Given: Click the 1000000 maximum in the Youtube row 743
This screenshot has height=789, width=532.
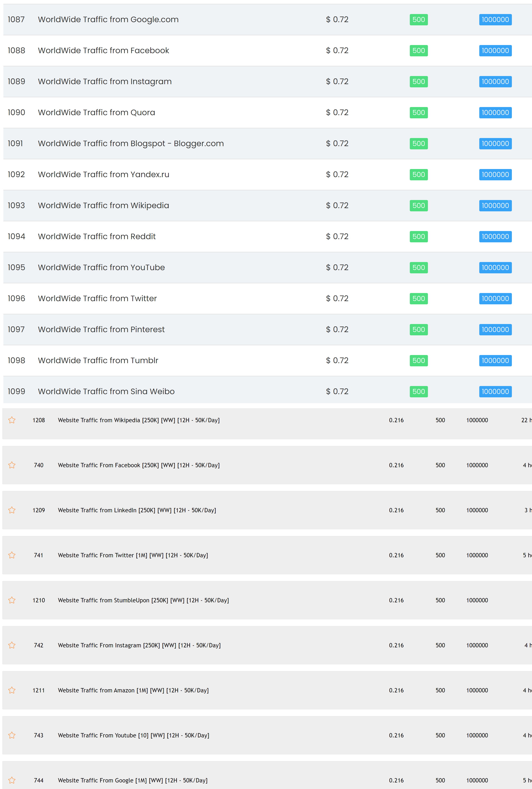Looking at the screenshot, I should coord(477,735).
